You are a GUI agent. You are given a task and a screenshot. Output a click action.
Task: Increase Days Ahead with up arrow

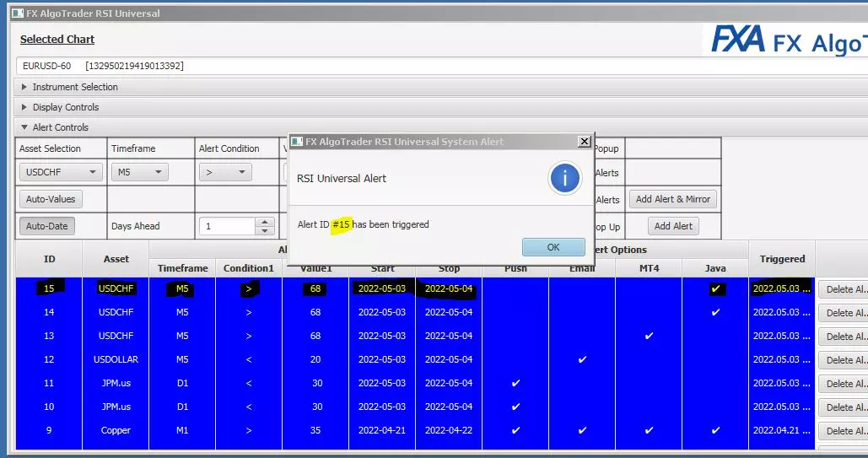[x=265, y=222]
